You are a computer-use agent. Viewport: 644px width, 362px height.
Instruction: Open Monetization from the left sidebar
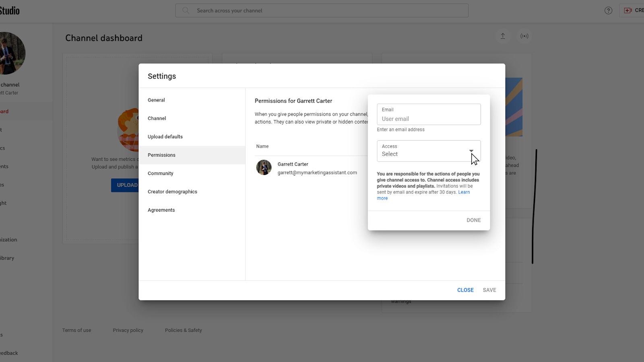click(x=8, y=239)
